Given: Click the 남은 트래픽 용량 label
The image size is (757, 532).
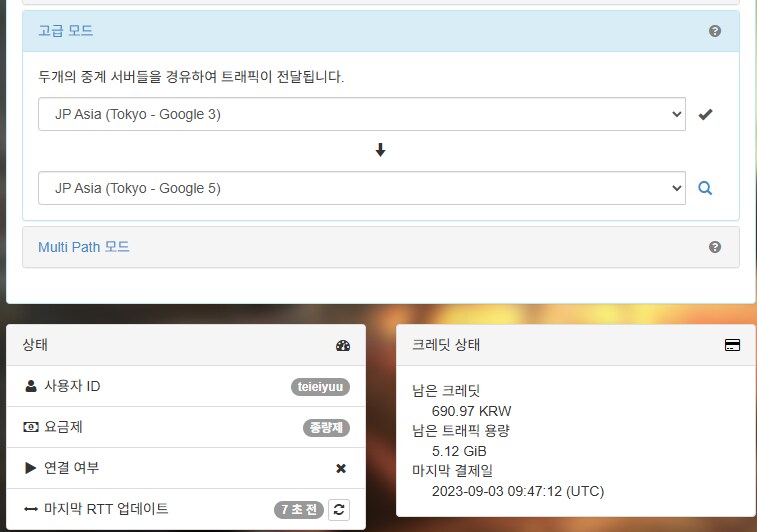Looking at the screenshot, I should 461,431.
